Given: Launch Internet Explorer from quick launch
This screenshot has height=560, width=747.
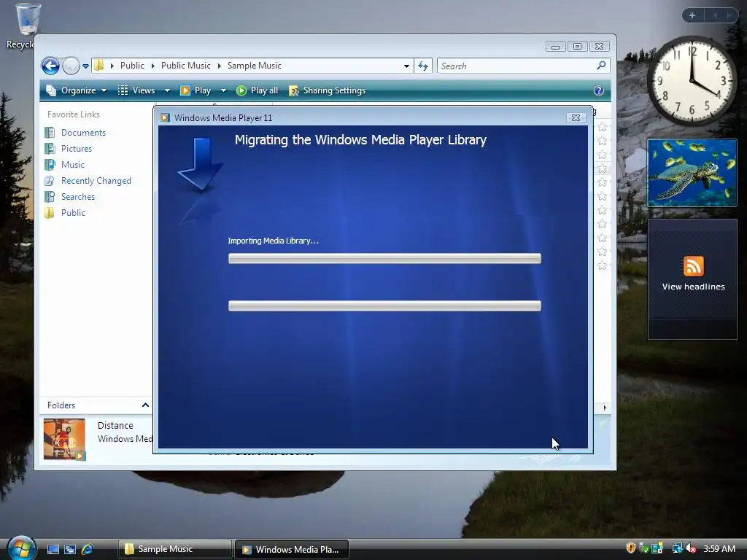Looking at the screenshot, I should coord(88,550).
